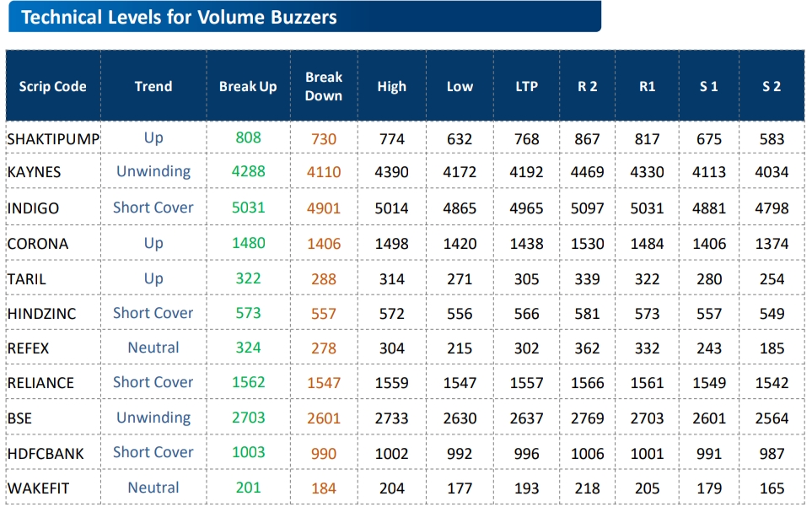Image resolution: width=812 pixels, height=507 pixels.
Task: Click the S 1 column header
Action: click(708, 86)
